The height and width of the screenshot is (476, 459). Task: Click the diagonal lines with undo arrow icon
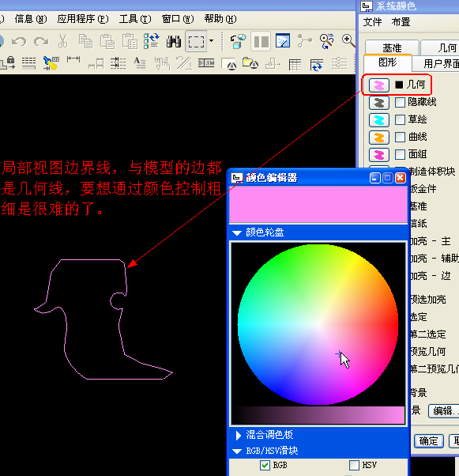pos(184,63)
